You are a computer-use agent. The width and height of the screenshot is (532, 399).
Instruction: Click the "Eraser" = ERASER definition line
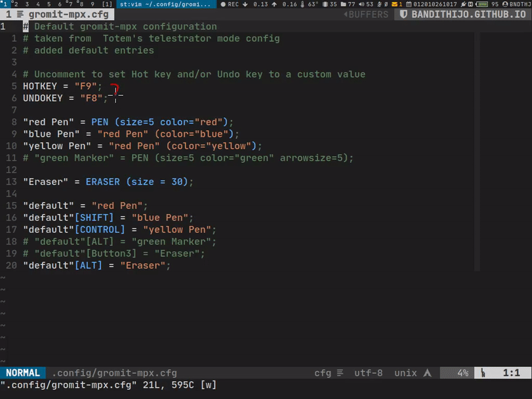coord(108,182)
